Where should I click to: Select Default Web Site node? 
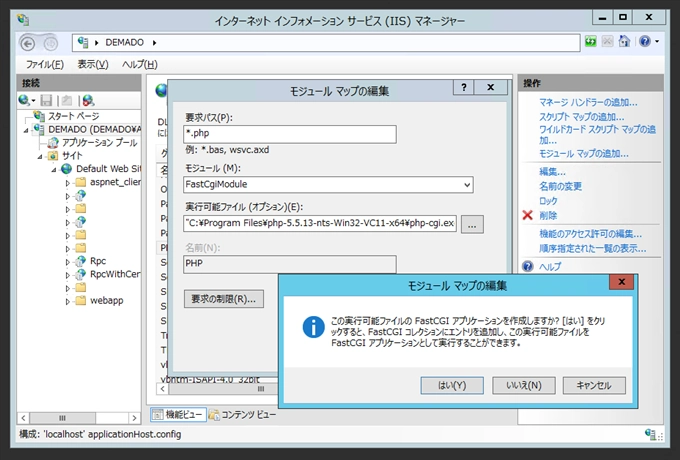tap(108, 169)
